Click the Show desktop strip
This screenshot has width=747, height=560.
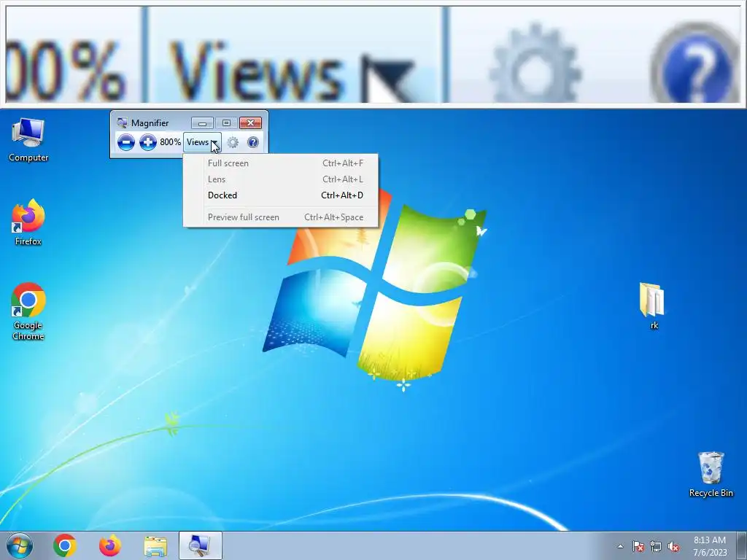(x=742, y=545)
